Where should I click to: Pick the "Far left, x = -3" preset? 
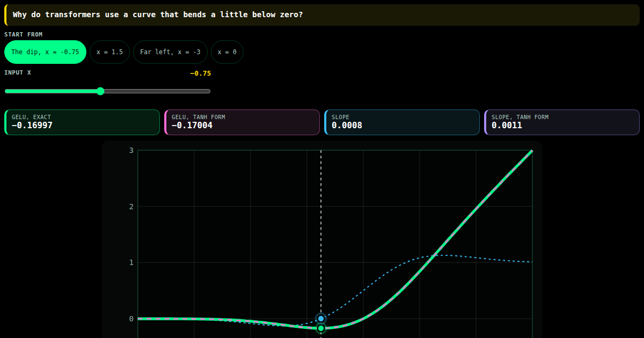[x=170, y=52]
